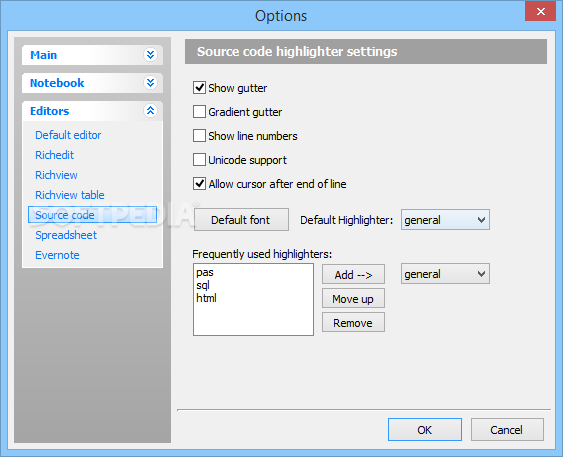
Task: Click the Cancel button
Action: point(507,430)
